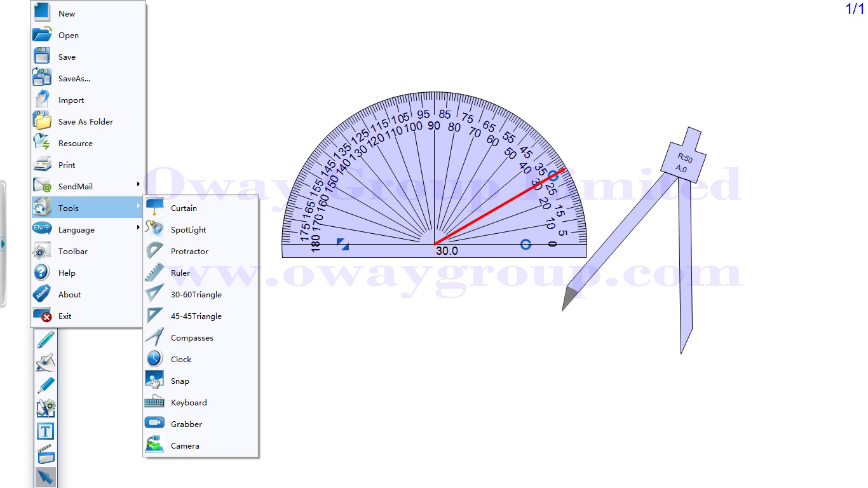Expand the collapsed side panel arrow at left edge
This screenshot has height=488, width=868.
(x=3, y=244)
